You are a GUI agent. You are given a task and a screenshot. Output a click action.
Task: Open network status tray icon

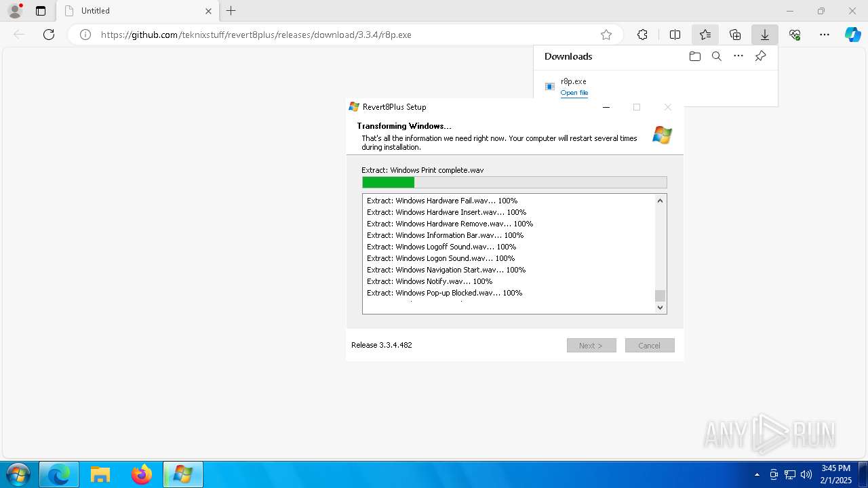[790, 474]
